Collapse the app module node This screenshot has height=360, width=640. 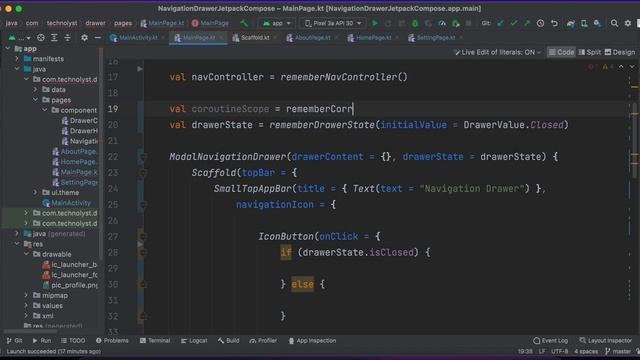[x=8, y=48]
